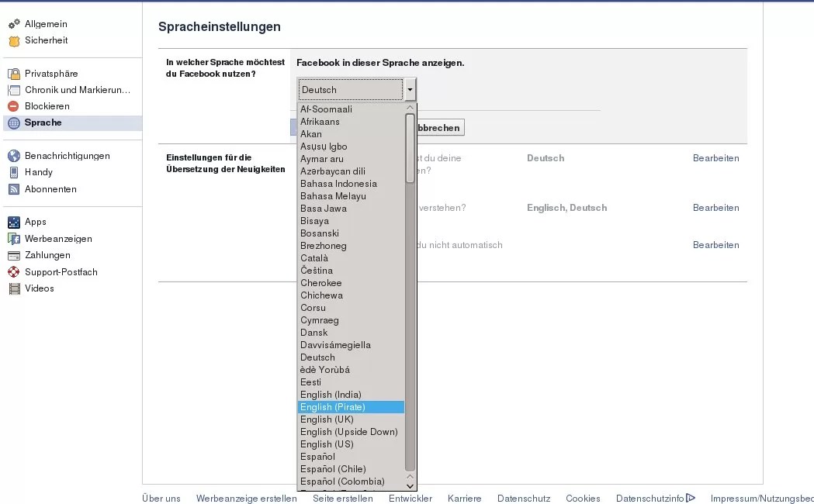The height and width of the screenshot is (504, 814).
Task: Click the credit card icon beside Zahlungen
Action: point(14,256)
